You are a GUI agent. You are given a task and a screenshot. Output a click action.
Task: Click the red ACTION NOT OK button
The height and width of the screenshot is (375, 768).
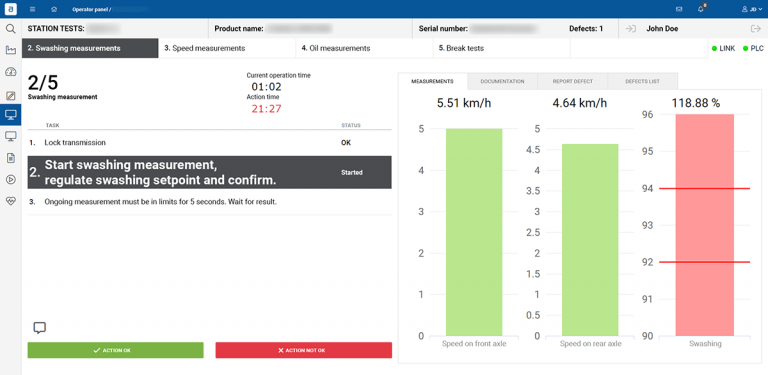pyautogui.click(x=304, y=350)
